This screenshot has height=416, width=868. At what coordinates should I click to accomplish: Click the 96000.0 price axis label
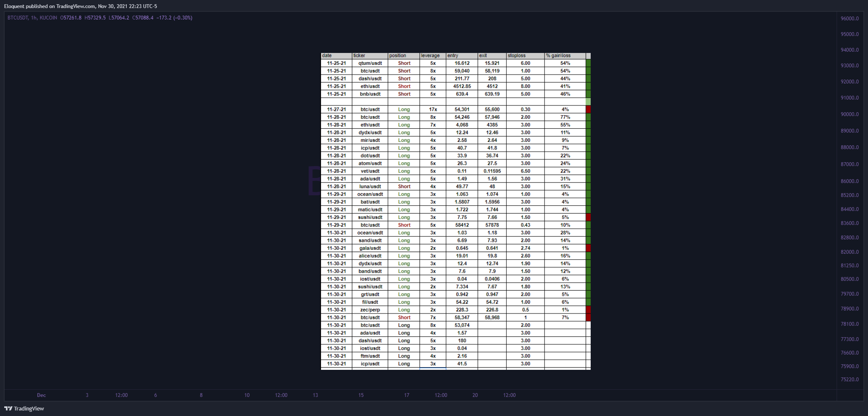pos(850,19)
